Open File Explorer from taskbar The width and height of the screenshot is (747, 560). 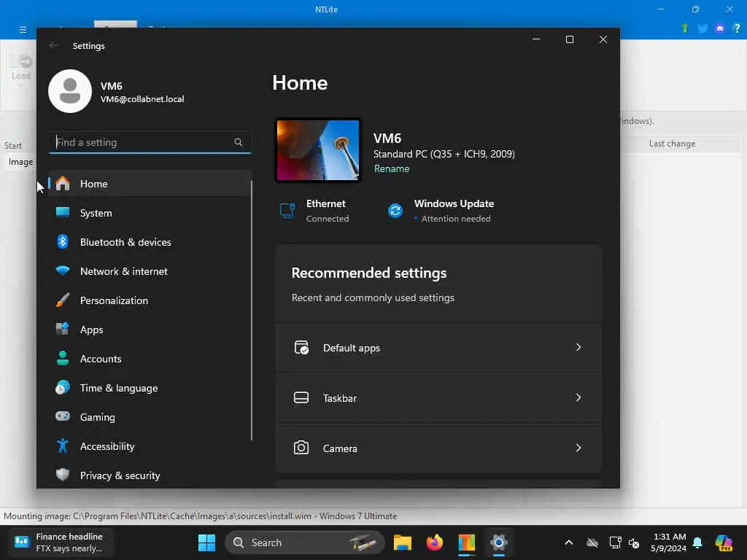(x=403, y=542)
